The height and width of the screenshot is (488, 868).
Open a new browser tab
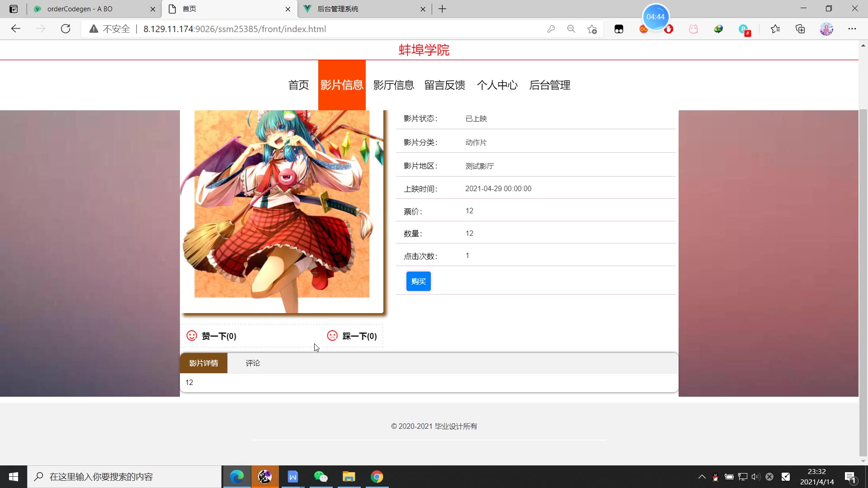(442, 9)
